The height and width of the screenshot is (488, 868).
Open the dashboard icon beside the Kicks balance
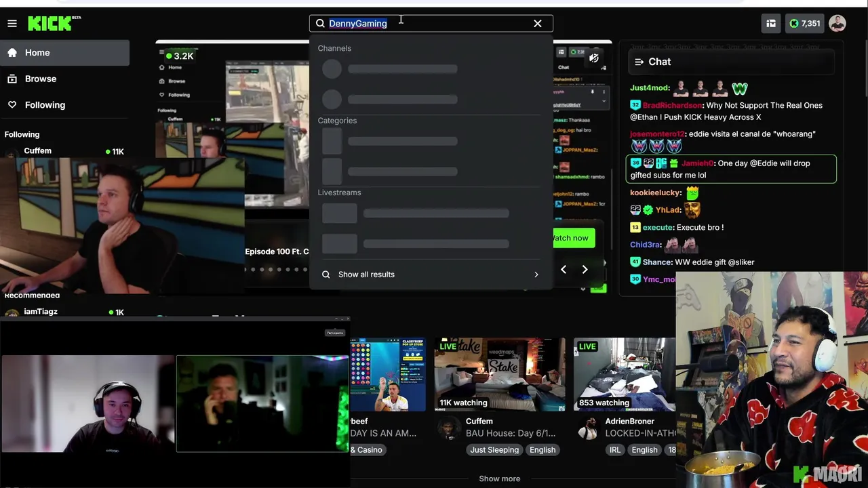(771, 24)
